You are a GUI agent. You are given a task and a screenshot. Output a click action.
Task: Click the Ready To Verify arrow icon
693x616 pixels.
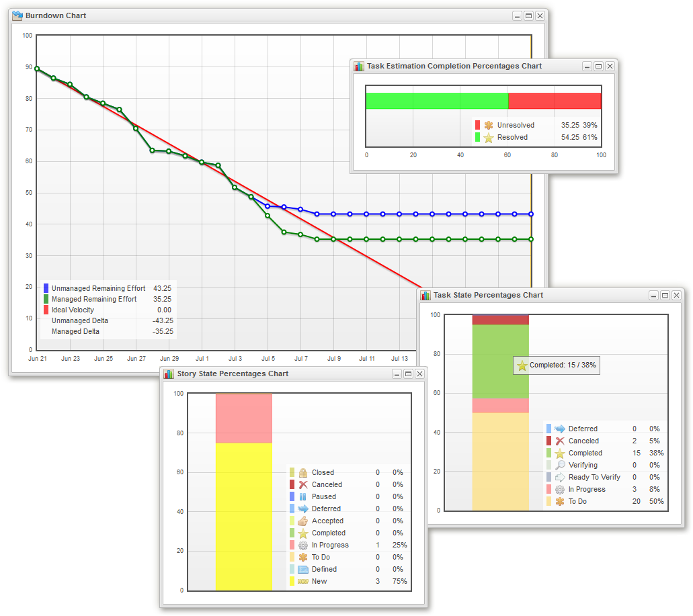click(560, 477)
